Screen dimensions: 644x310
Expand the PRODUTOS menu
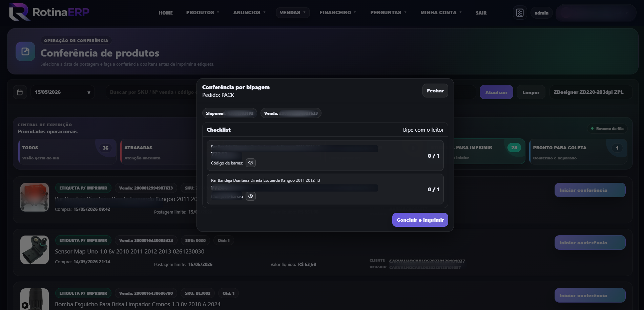(x=203, y=13)
